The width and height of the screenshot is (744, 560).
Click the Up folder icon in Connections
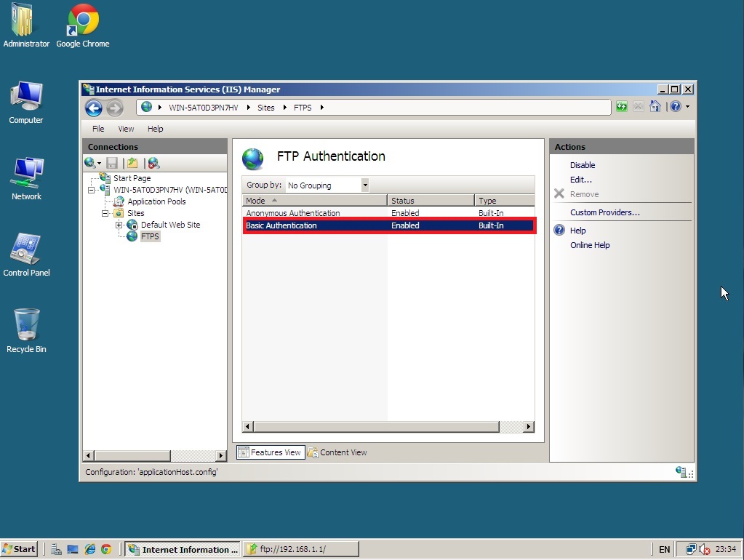click(132, 163)
